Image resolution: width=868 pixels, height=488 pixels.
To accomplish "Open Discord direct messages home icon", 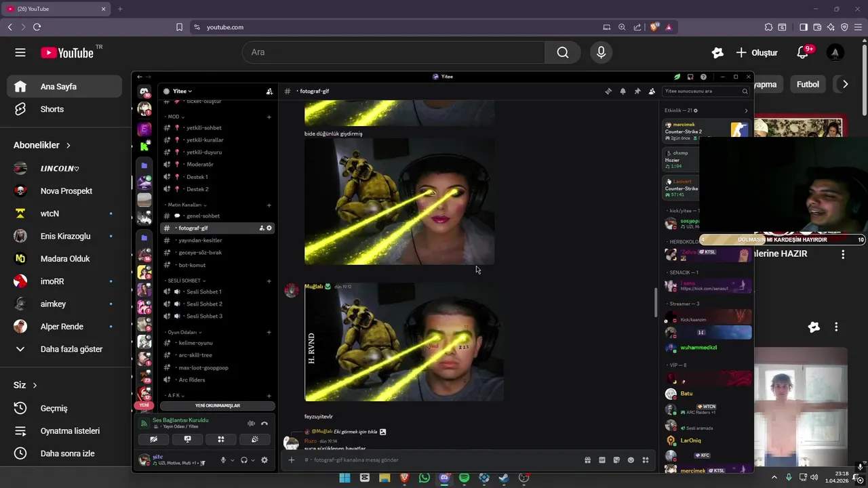I will [x=144, y=91].
